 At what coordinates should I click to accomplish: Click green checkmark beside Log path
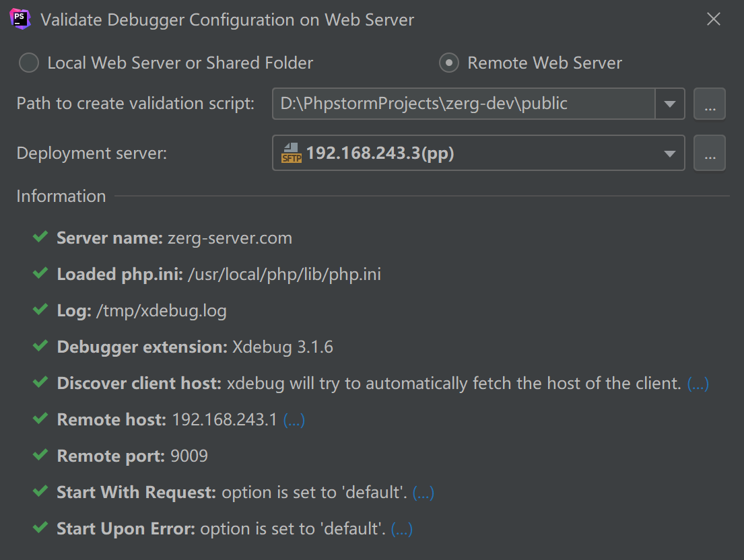[40, 310]
